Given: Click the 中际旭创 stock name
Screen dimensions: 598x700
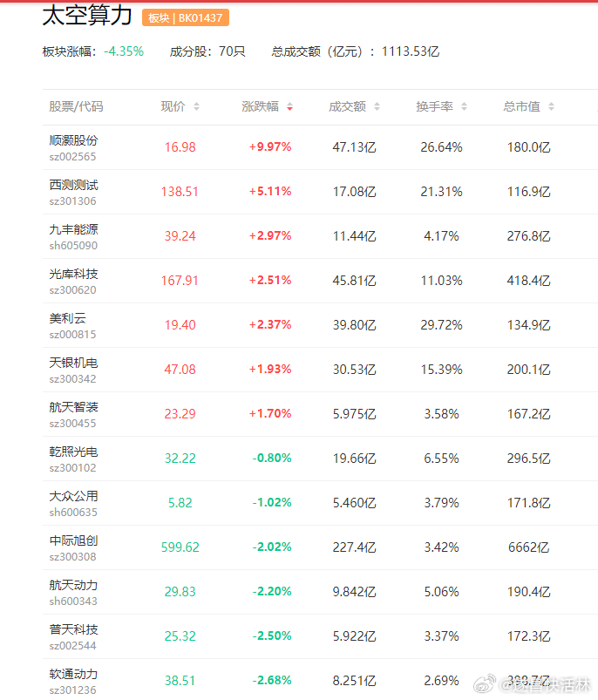Looking at the screenshot, I should coord(73,540).
